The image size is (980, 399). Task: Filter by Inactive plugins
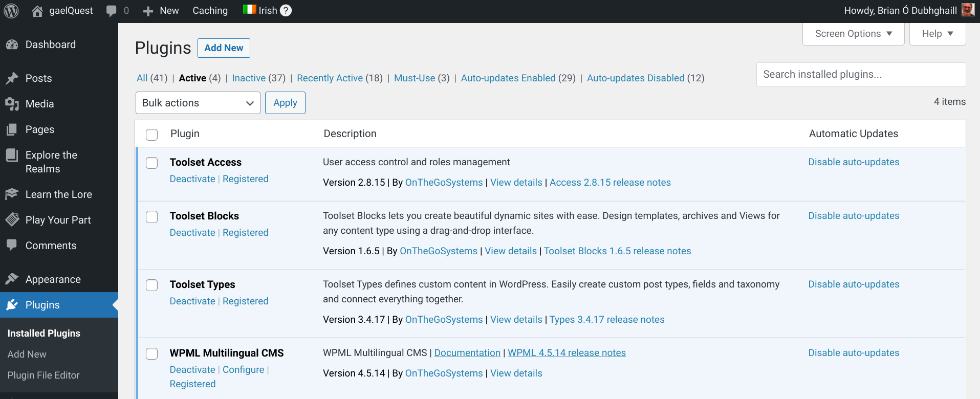[249, 78]
